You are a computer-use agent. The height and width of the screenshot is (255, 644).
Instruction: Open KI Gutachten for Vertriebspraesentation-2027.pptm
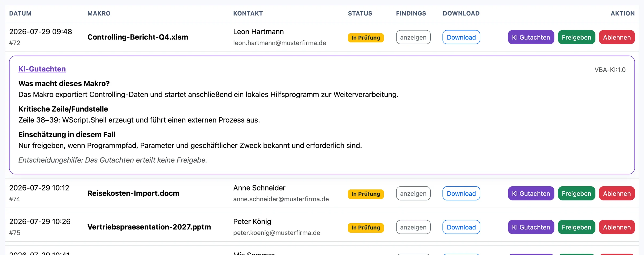coord(531,227)
